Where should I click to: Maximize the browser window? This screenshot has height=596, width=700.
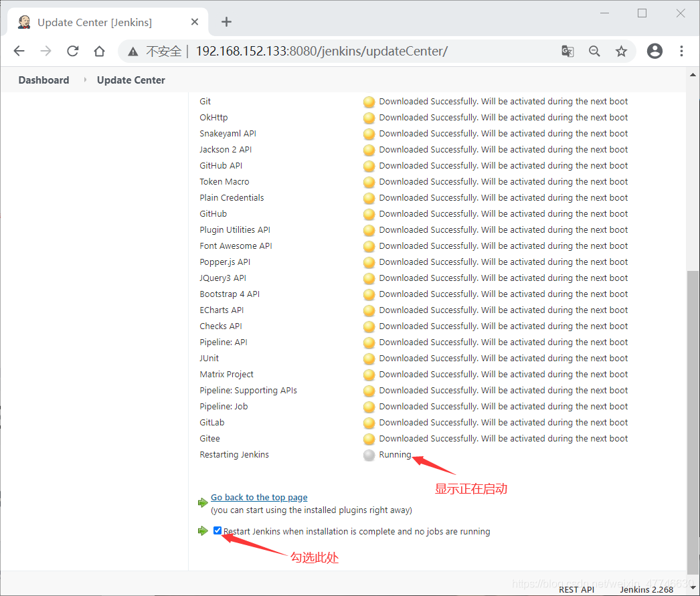[642, 13]
